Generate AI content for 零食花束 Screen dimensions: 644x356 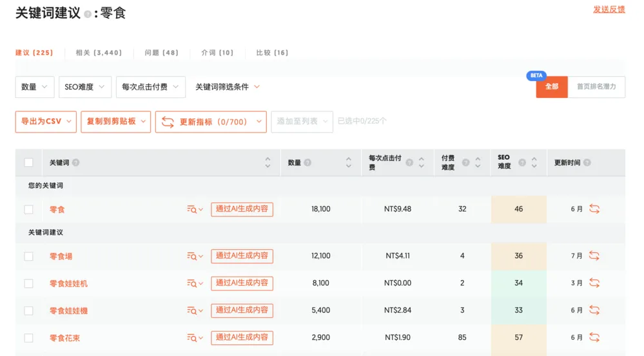point(242,337)
